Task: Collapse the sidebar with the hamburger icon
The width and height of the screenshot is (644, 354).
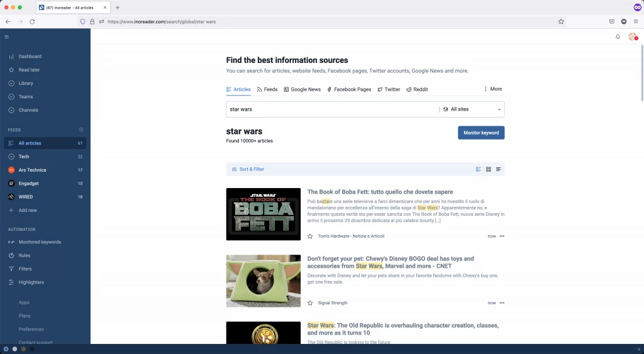Action: (6, 37)
